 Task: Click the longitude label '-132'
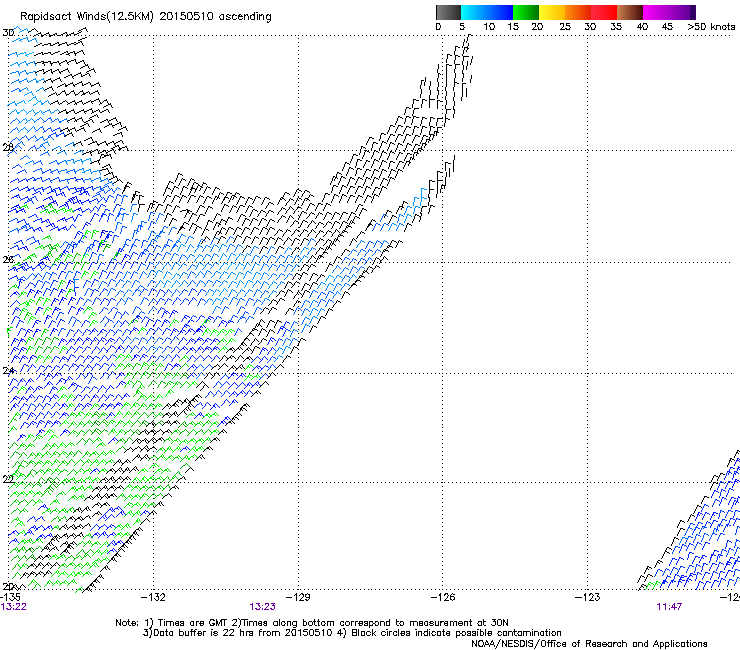click(x=153, y=597)
